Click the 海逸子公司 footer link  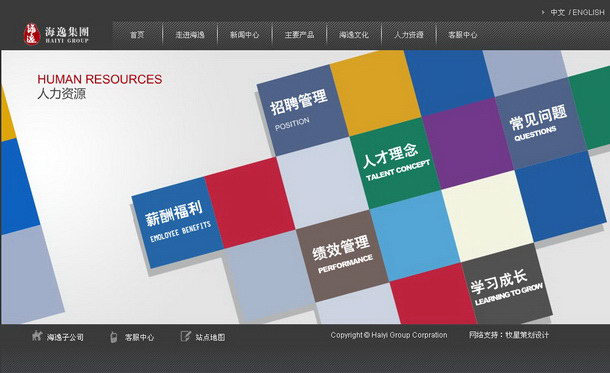pyautogui.click(x=65, y=337)
